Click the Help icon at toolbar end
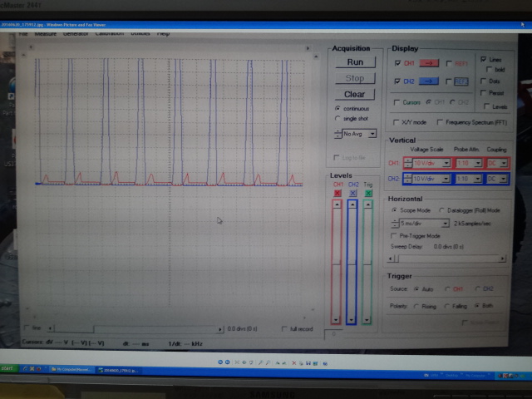Image resolution: width=532 pixels, height=399 pixels. (325, 364)
